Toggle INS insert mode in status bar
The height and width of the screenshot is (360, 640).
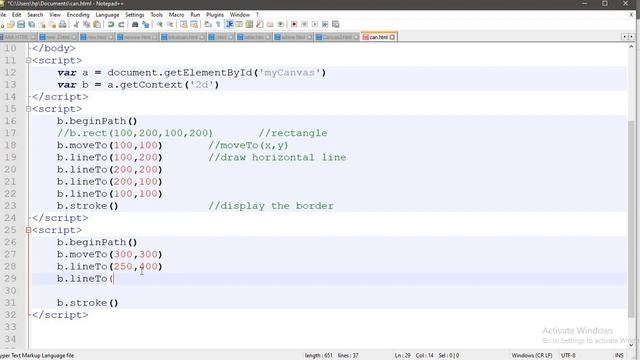tap(619, 355)
